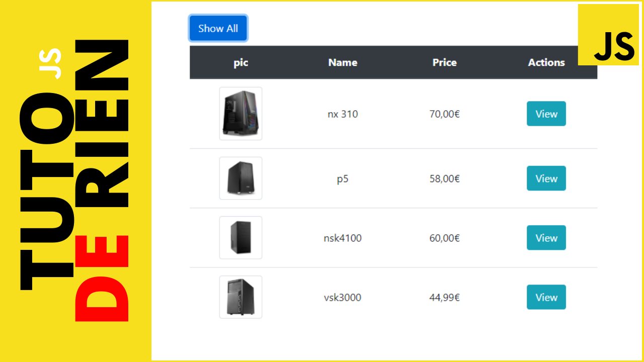The image size is (644, 362).
Task: Click the nsk4100 name text
Action: (x=343, y=238)
